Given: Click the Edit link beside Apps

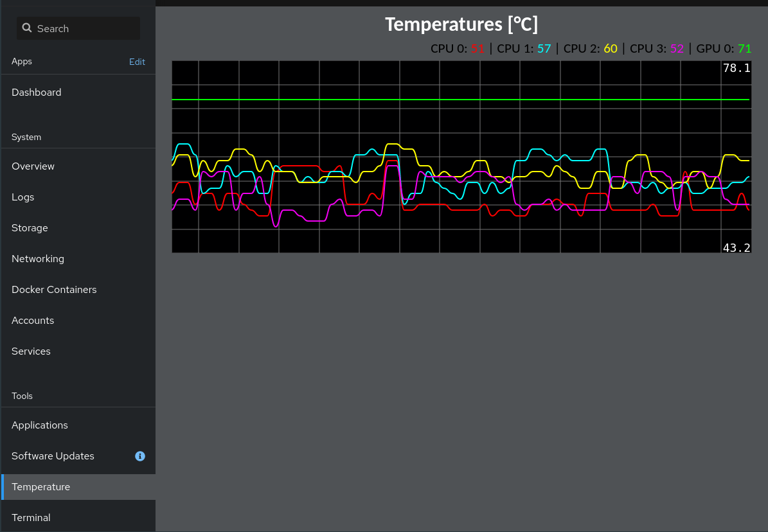Looking at the screenshot, I should (137, 62).
